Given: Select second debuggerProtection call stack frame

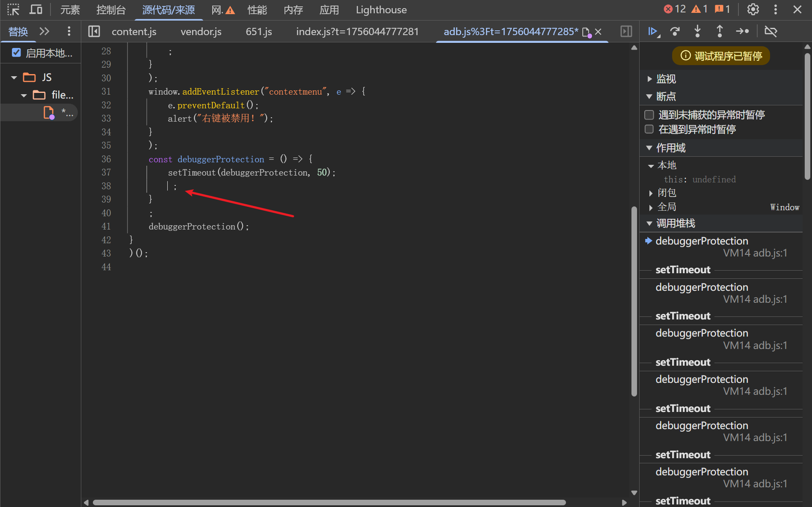Looking at the screenshot, I should tap(702, 287).
